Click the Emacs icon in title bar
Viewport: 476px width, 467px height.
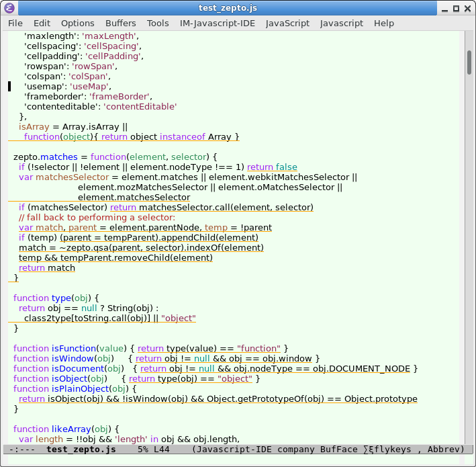pyautogui.click(x=9, y=8)
